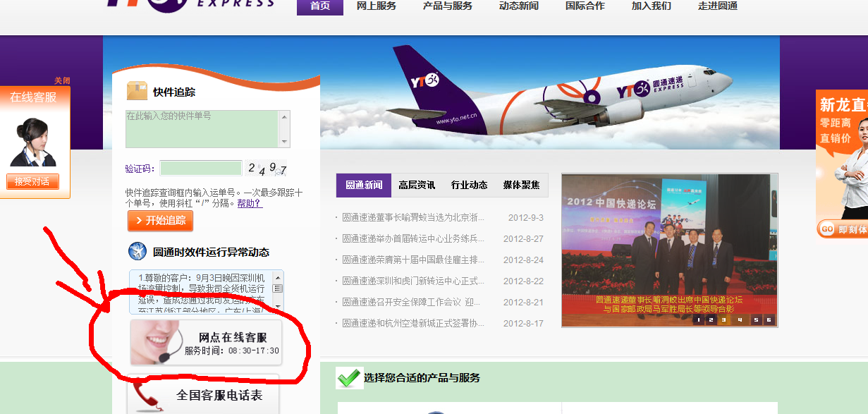868x414 pixels.
Task: Click the YTO Express logo at top left
Action: (190, 6)
